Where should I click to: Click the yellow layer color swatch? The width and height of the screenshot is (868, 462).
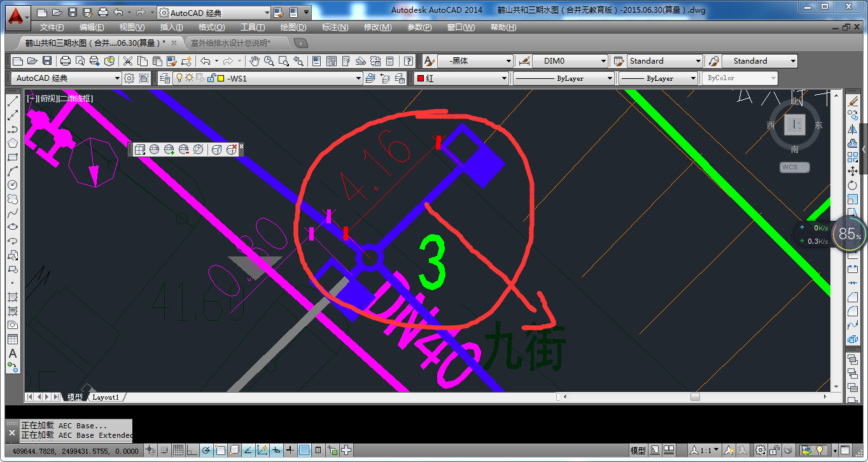[221, 78]
